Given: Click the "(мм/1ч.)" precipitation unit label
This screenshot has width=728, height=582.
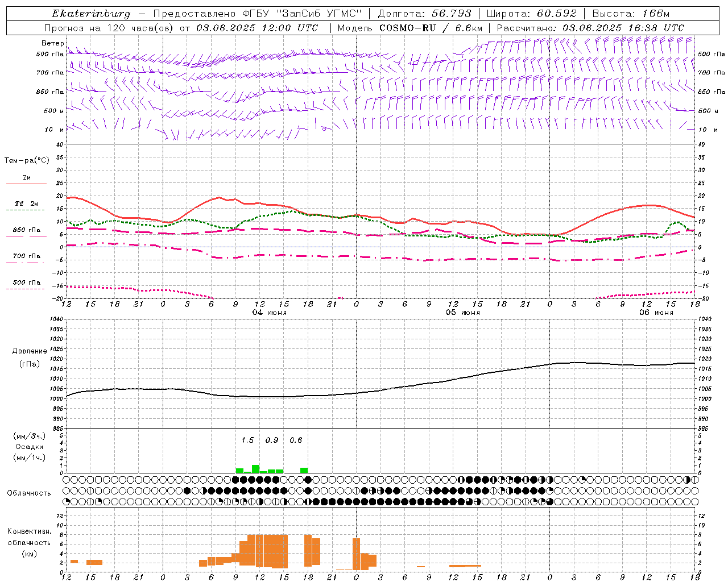Looking at the screenshot, I should pyautogui.click(x=29, y=458).
